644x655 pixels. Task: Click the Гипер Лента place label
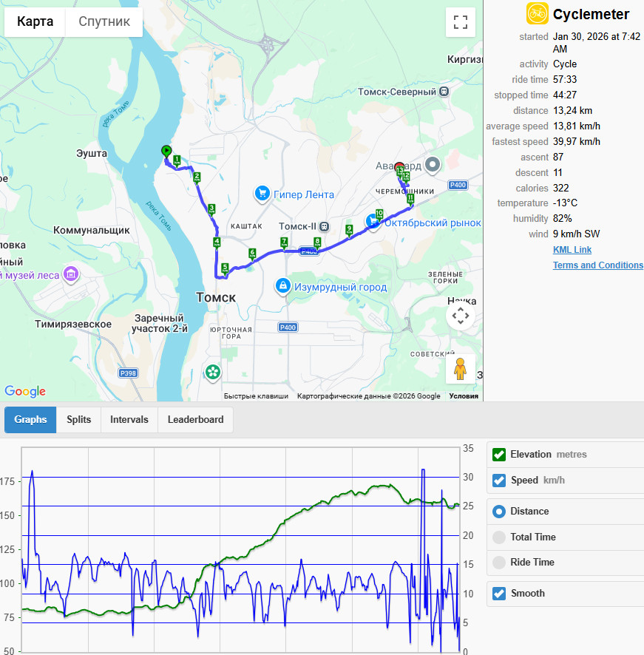304,194
